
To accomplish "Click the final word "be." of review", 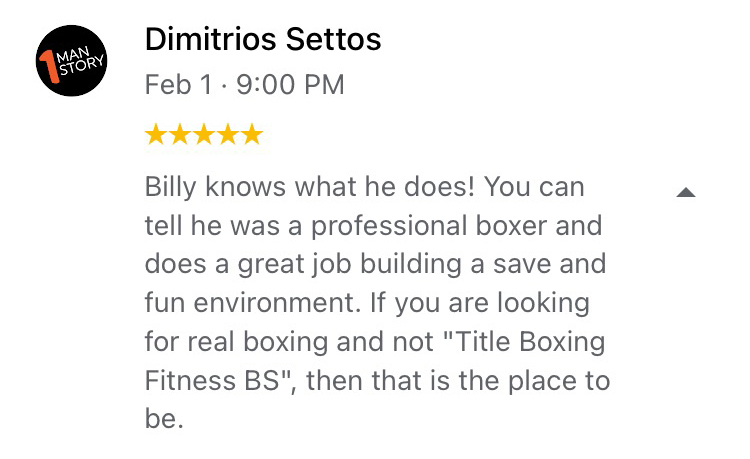I will [x=164, y=420].
